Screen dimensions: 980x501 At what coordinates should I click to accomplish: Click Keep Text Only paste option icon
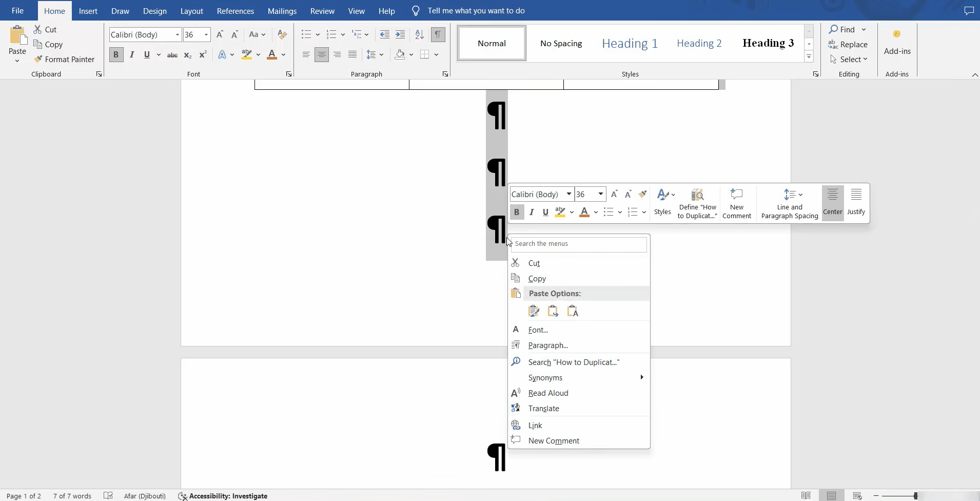coord(573,311)
